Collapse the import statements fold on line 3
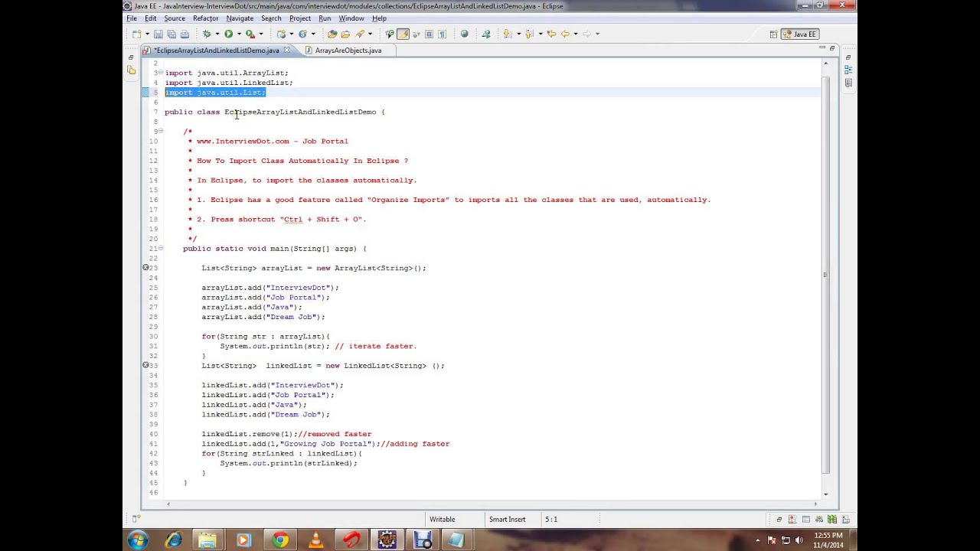The width and height of the screenshot is (980, 551). pyautogui.click(x=161, y=73)
